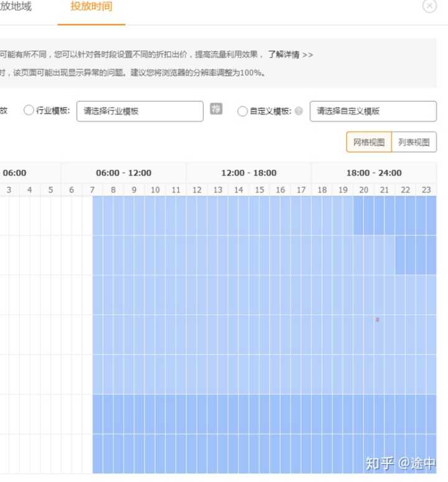448x482 pixels.
Task: Open the 请选择自定义模版 dropdown
Action: click(373, 111)
